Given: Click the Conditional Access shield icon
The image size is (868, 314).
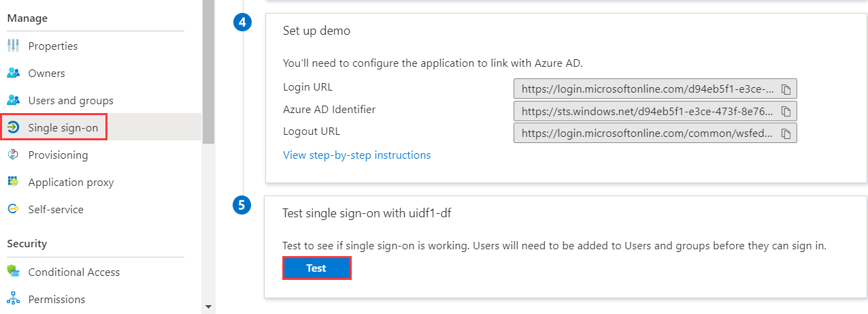Looking at the screenshot, I should [13, 272].
